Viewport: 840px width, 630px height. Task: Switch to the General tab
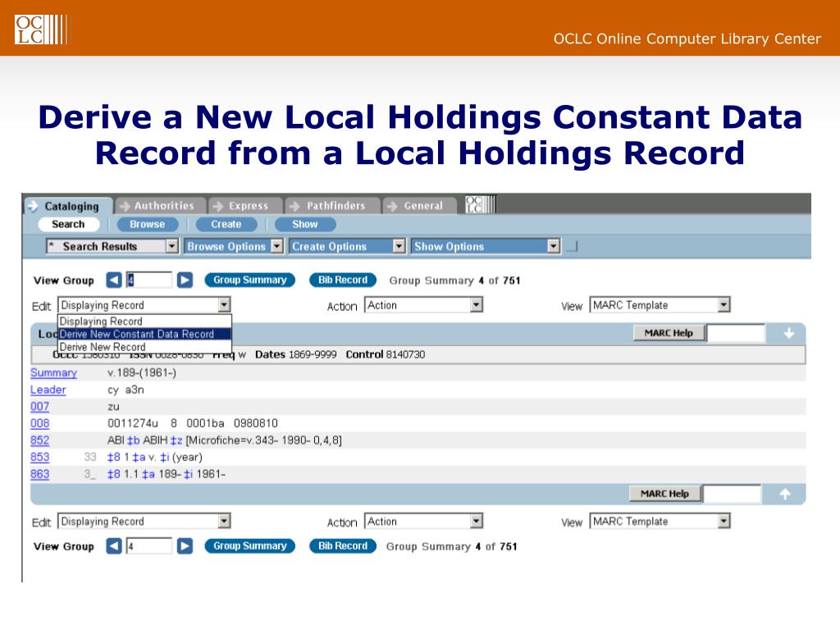[419, 206]
